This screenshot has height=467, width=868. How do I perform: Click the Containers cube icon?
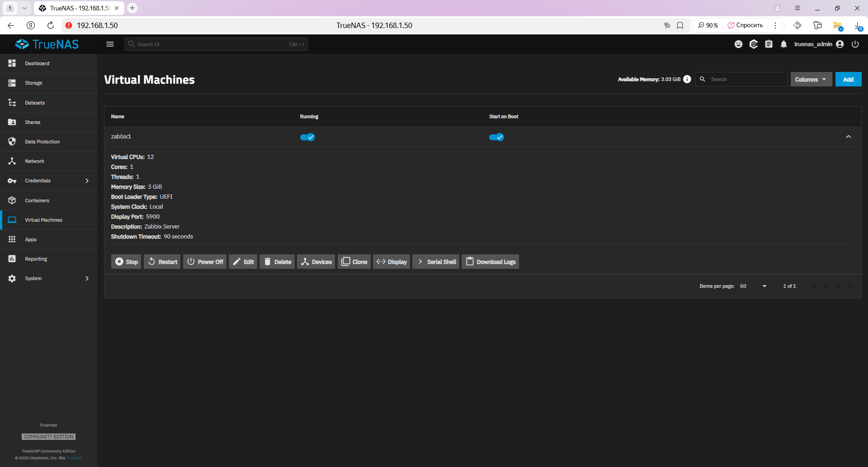(x=12, y=200)
